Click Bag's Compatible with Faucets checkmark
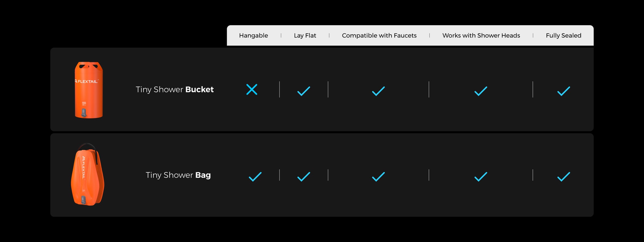The height and width of the screenshot is (242, 644). [378, 177]
